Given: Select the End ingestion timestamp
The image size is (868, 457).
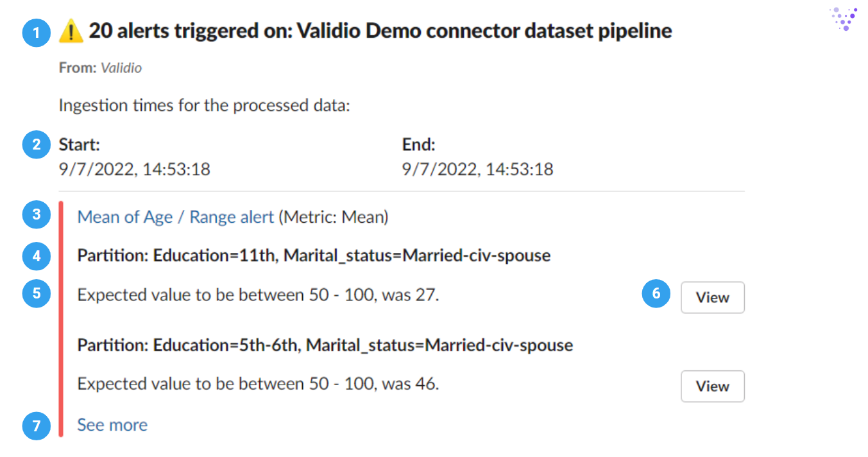Looking at the screenshot, I should [x=477, y=169].
